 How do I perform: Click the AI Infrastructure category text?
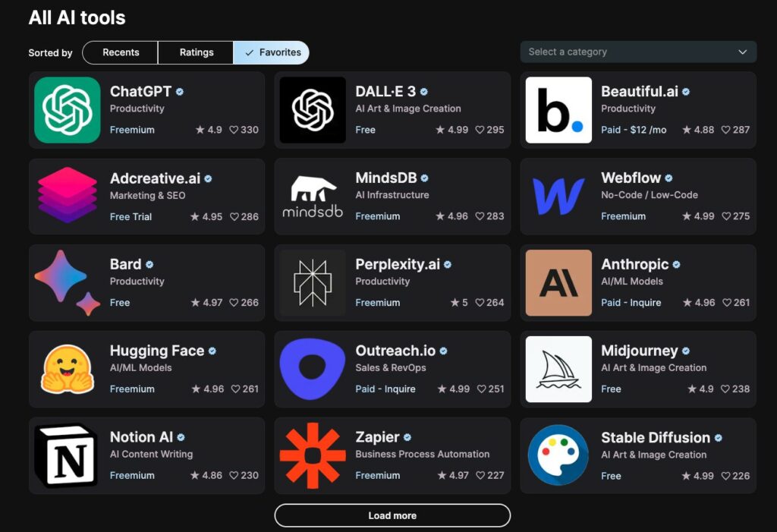pyautogui.click(x=392, y=195)
